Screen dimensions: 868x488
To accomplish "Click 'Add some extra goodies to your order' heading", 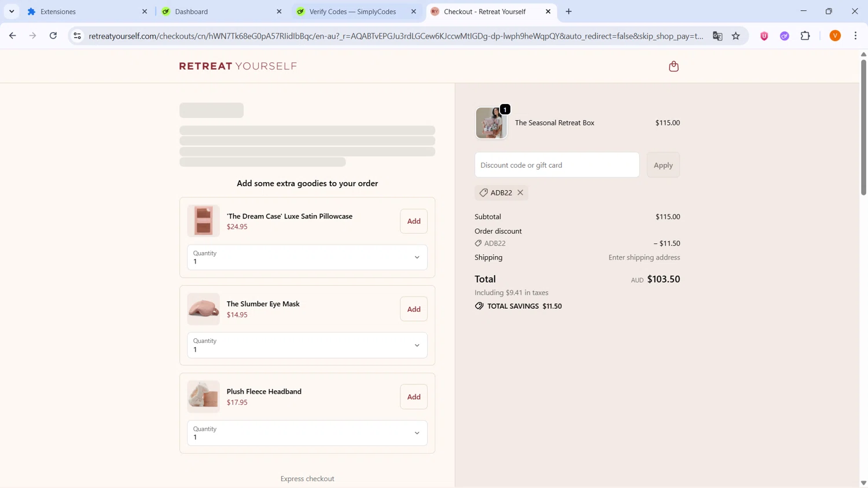I will pyautogui.click(x=307, y=184).
